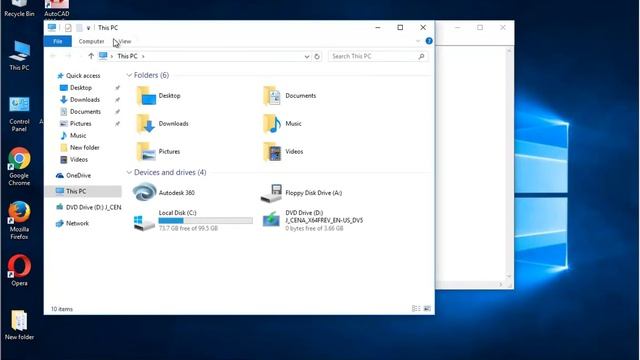640x360 pixels.
Task: Open Customize Quick Access Toolbar dropdown arrow
Action: [x=88, y=28]
